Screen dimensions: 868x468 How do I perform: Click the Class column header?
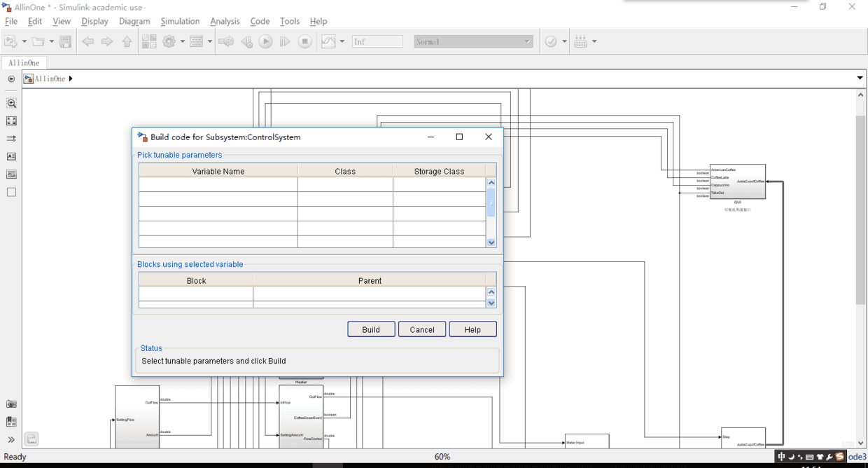[345, 171]
